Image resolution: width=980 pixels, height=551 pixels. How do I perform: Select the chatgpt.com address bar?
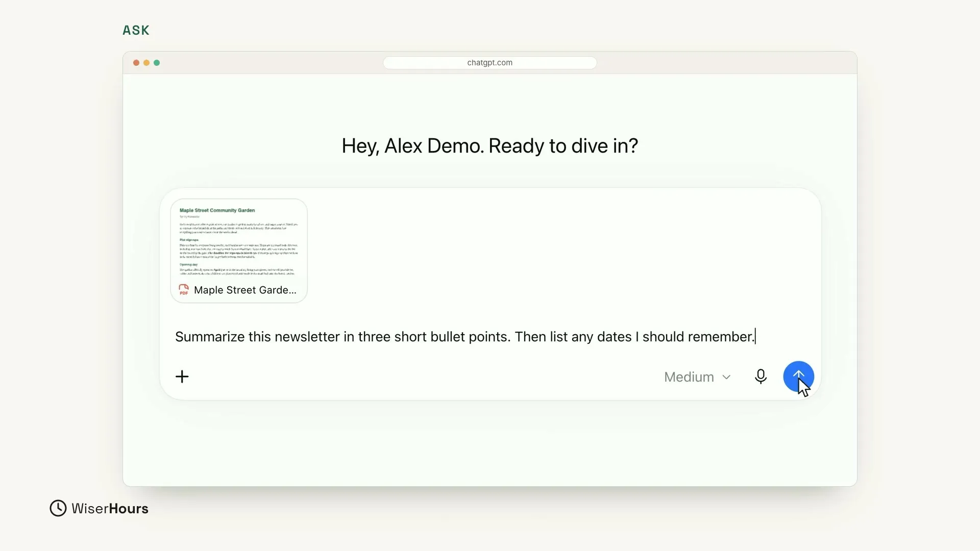point(490,63)
